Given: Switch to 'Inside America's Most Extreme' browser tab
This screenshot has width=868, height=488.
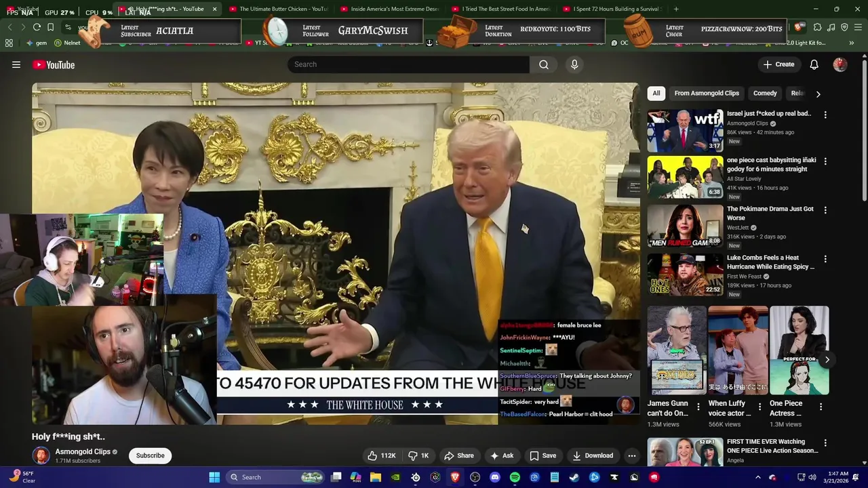Looking at the screenshot, I should (x=390, y=9).
